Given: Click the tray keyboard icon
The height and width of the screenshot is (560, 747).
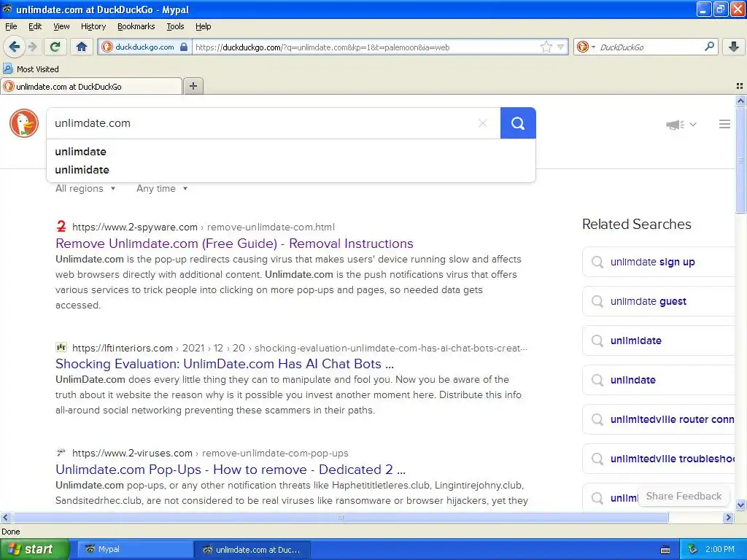Looking at the screenshot, I should pos(665,550).
